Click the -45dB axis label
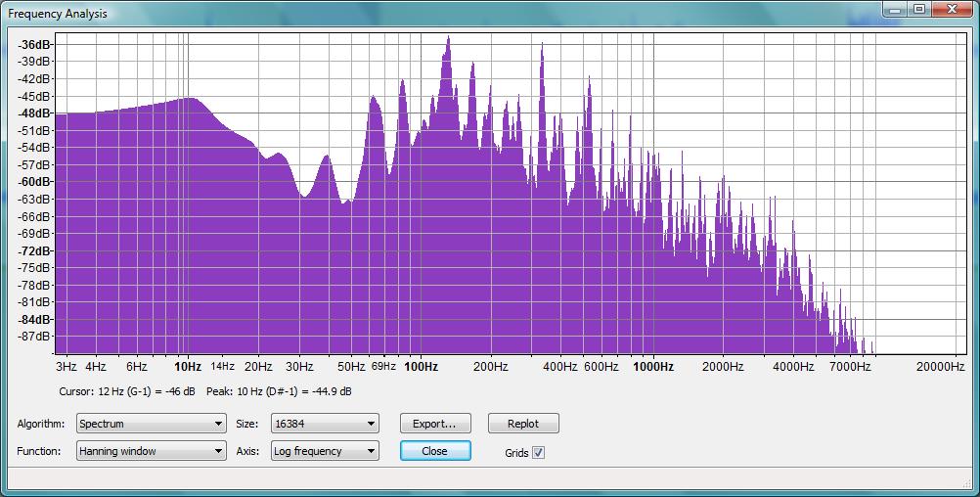Screen dimensions: 980x497 35,96
